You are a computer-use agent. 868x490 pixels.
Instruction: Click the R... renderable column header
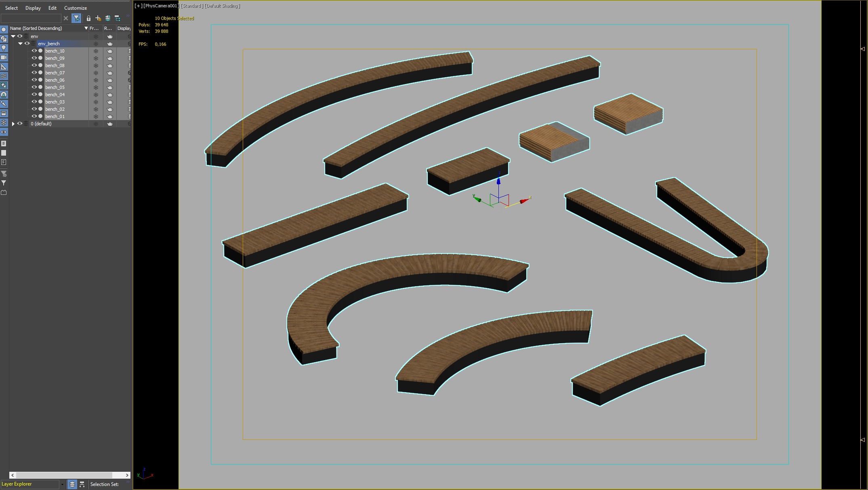pyautogui.click(x=109, y=28)
